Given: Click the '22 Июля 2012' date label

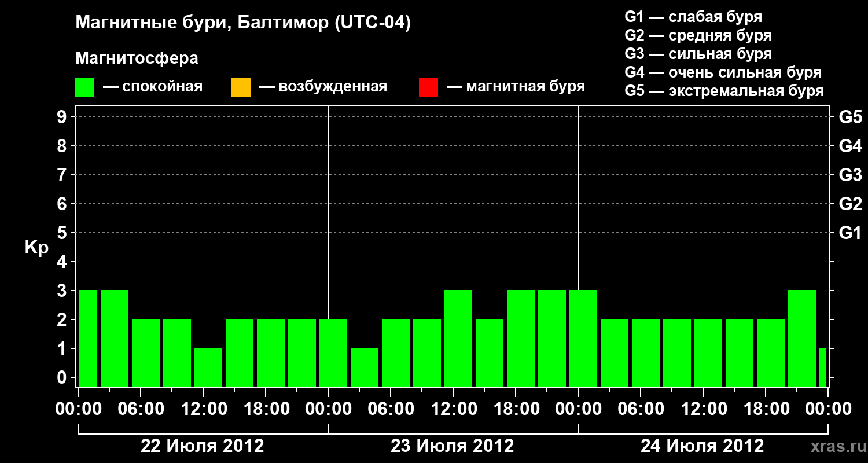Looking at the screenshot, I should 203,446.
